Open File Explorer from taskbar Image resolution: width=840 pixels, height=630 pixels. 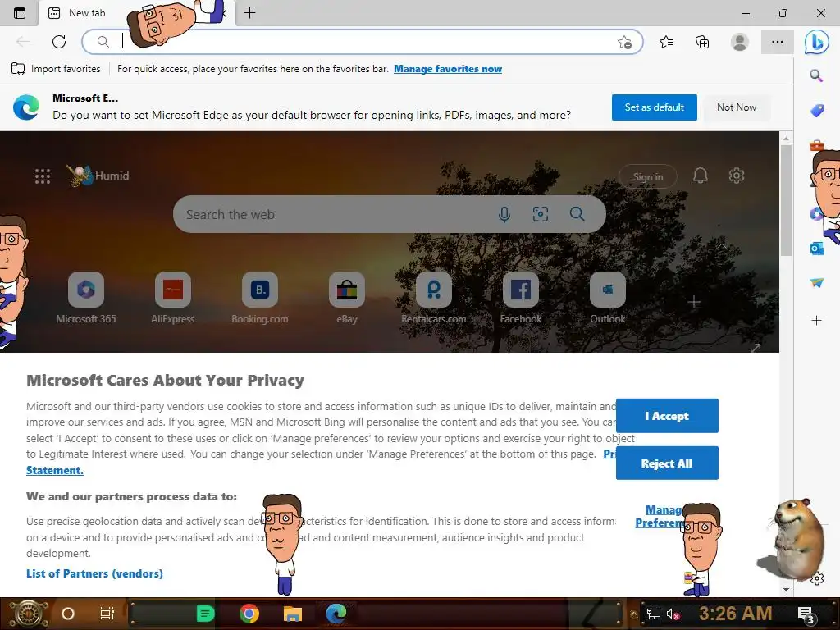[293, 614]
